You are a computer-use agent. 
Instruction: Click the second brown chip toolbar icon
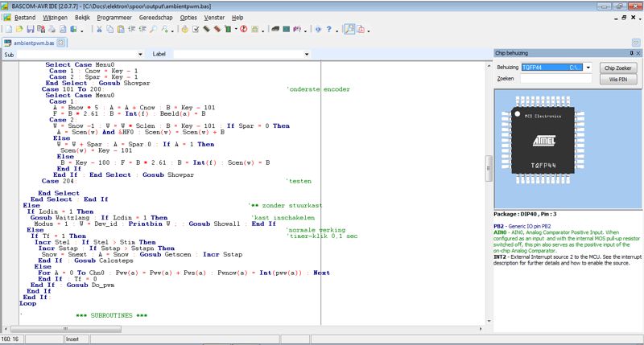tap(217, 29)
